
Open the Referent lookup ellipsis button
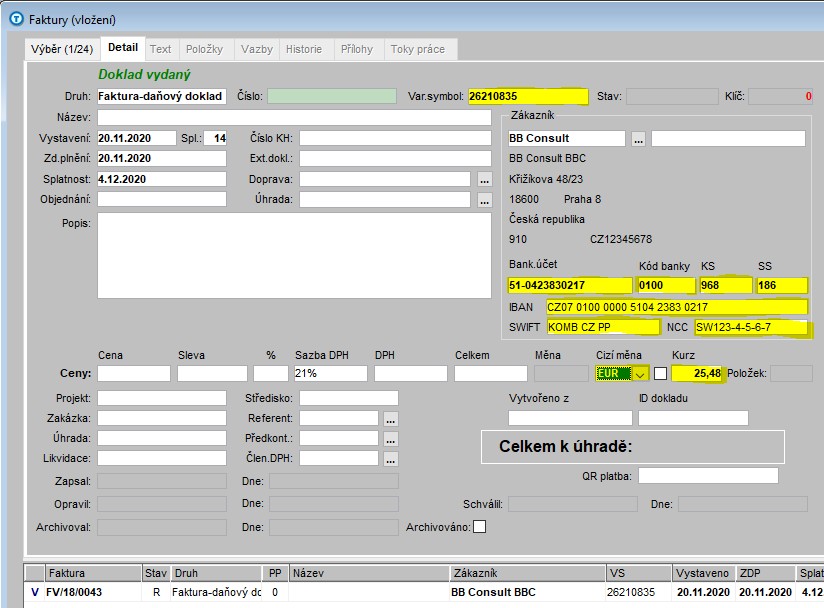coord(390,419)
